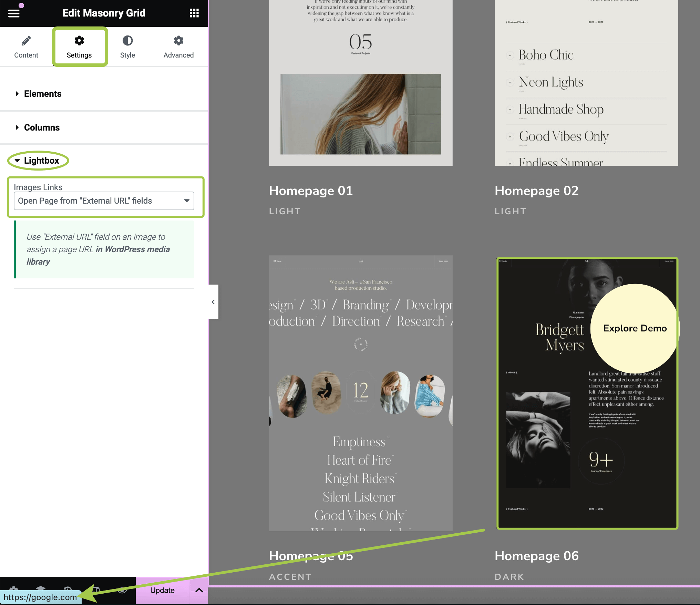
Task: Click the preview eye icon
Action: click(x=122, y=590)
